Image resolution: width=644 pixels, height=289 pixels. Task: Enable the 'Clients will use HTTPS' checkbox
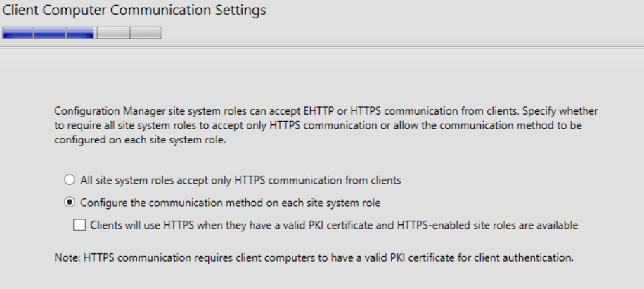[x=79, y=225]
